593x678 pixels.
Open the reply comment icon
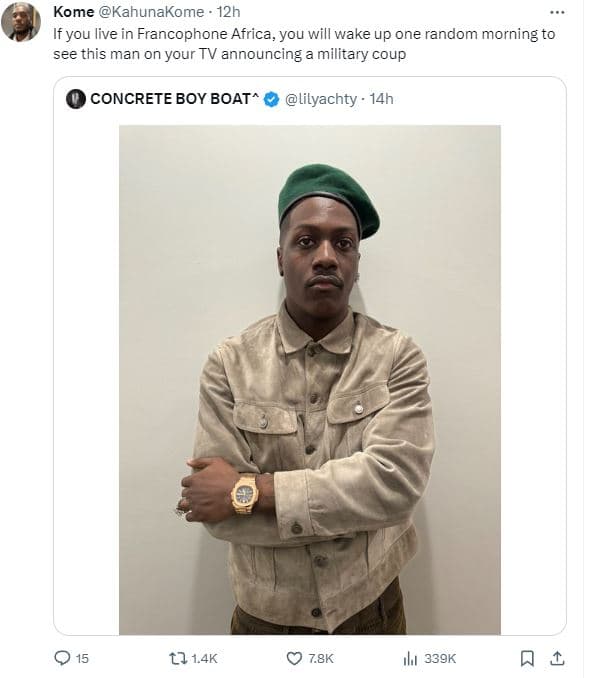(x=62, y=658)
